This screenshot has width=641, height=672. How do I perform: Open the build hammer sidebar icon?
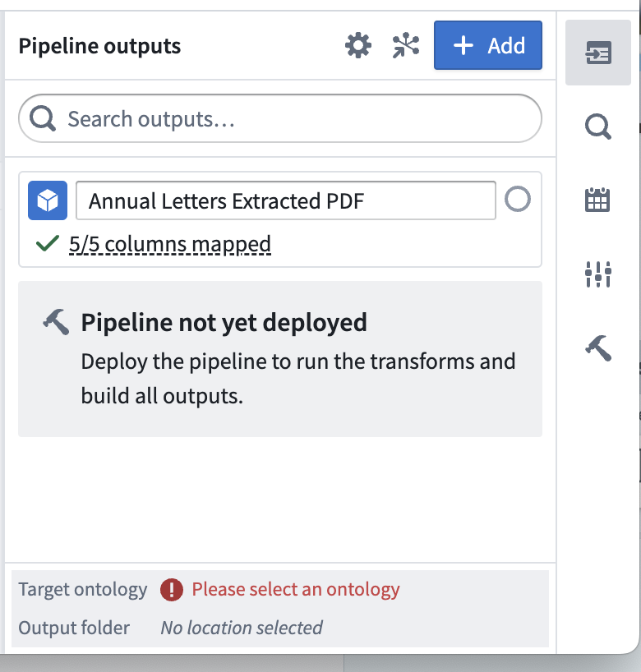point(598,348)
